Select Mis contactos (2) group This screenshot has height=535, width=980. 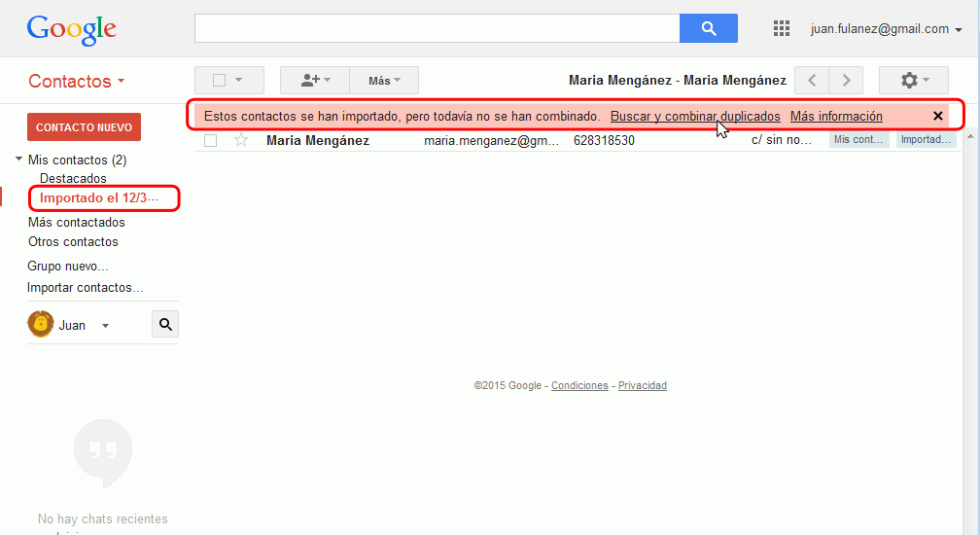tap(78, 160)
